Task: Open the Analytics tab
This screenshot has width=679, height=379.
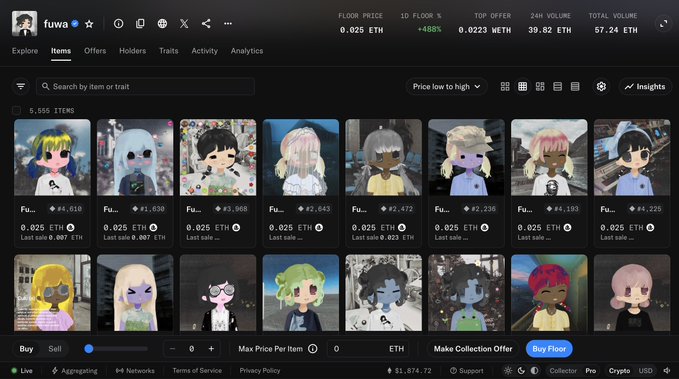Action: [x=247, y=51]
